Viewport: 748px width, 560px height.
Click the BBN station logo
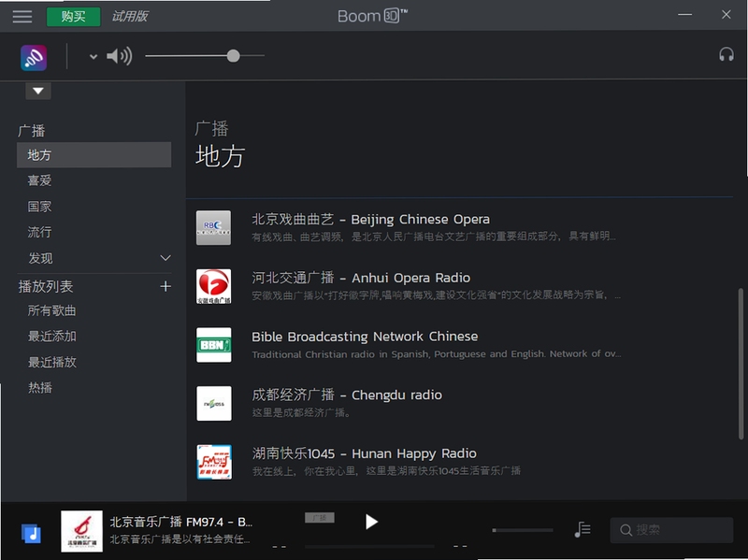(214, 345)
